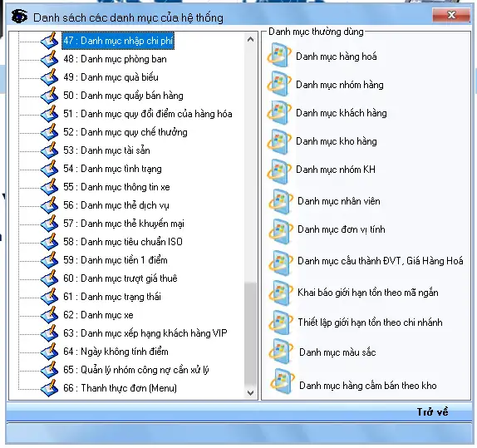477x448 pixels.
Task: Select 65 : Quản lý nhóm công nợ cần xử lý
Action: (136, 370)
